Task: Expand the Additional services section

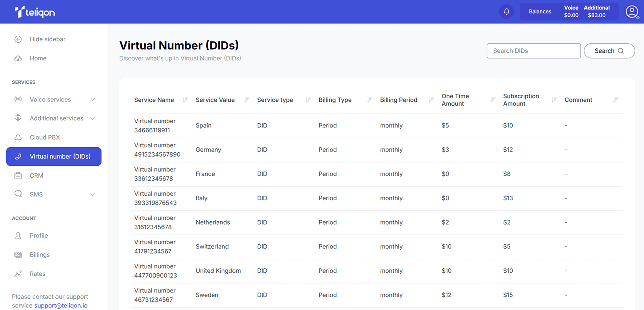Action: (x=93, y=118)
